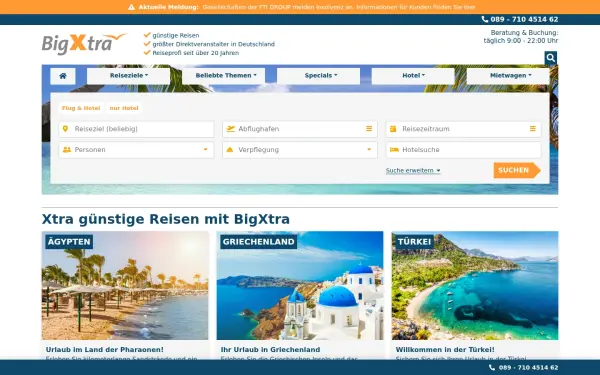Image resolution: width=600 pixels, height=375 pixels.
Task: Click text 'größter Direktveranstalter in Deutschland'
Action: coord(214,44)
